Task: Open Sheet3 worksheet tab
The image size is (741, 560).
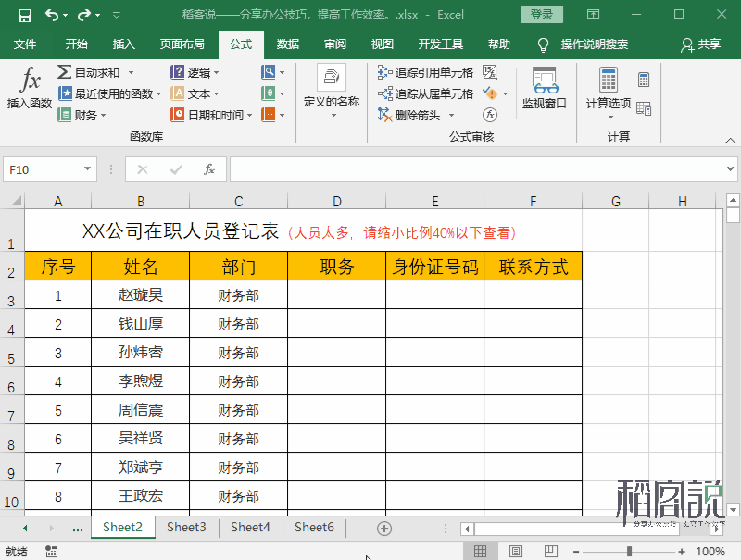Action: [x=186, y=527]
